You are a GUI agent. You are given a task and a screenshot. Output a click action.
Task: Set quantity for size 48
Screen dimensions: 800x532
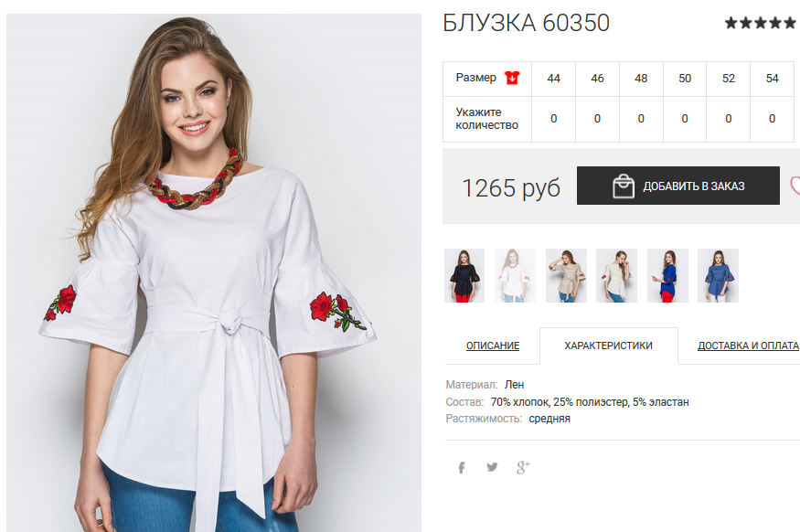pos(641,119)
